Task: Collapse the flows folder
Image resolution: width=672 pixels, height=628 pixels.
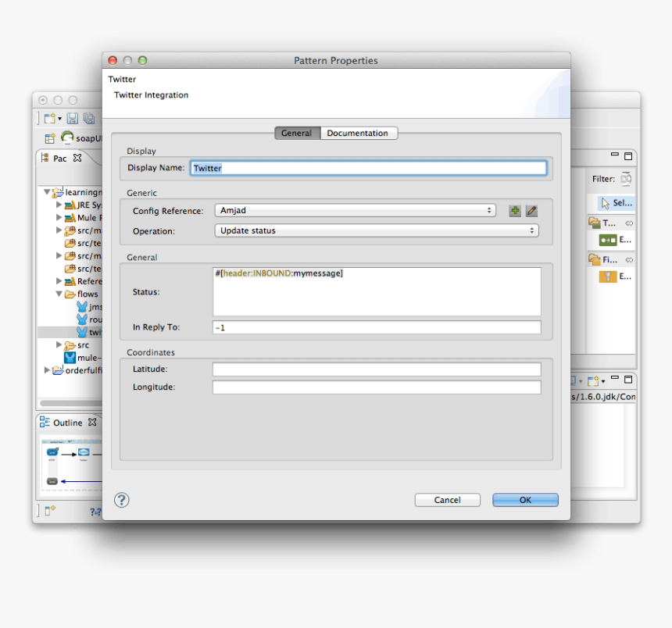Action: click(x=59, y=294)
